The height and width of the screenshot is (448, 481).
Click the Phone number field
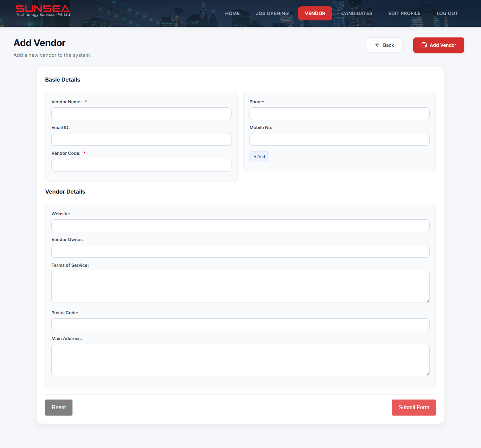(x=339, y=114)
